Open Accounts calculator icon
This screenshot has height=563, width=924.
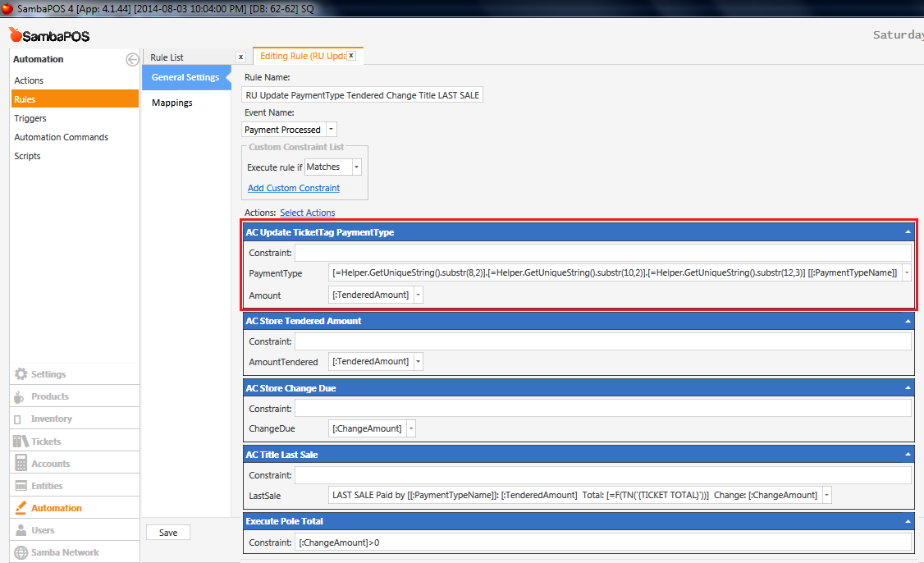[x=21, y=464]
